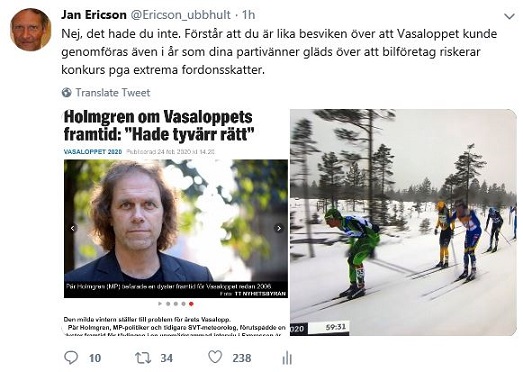Screen dimensions: 523x372
Task: Select the first gray carousel dot
Action: [168, 304]
